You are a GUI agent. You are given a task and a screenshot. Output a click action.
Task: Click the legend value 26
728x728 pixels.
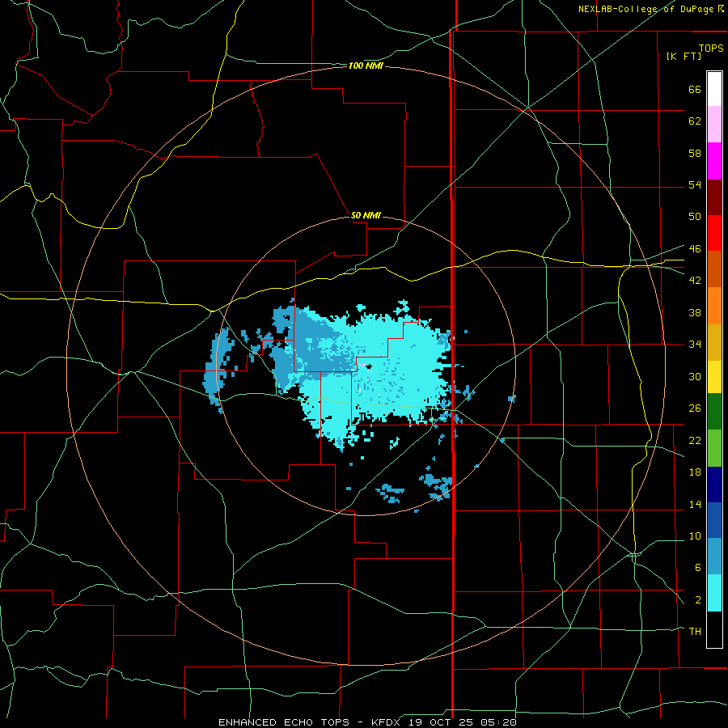[x=695, y=408]
